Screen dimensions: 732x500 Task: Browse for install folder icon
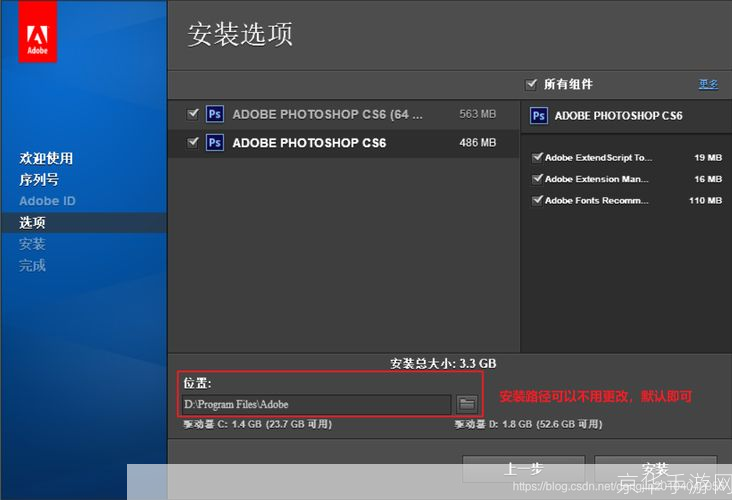467,404
